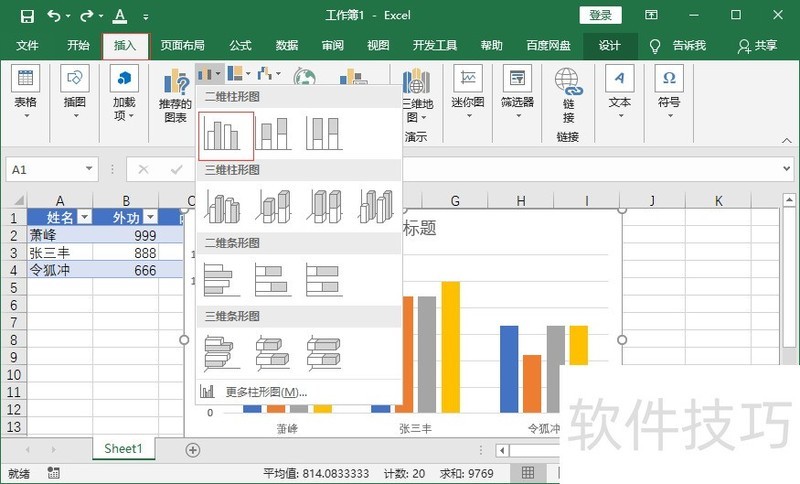Choose 3D clustered column chart
The height and width of the screenshot is (484, 800).
[x=223, y=207]
